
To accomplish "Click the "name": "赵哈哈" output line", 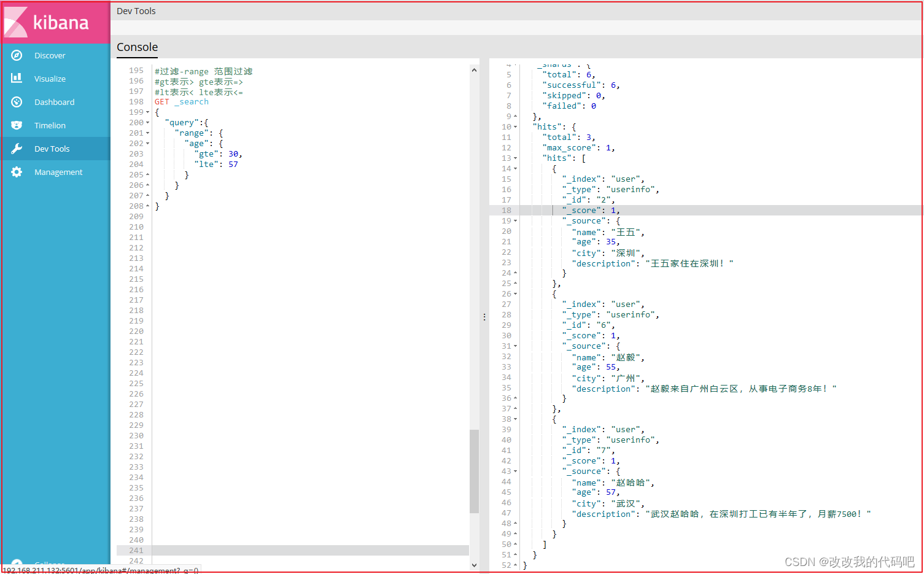I will 613,483.
